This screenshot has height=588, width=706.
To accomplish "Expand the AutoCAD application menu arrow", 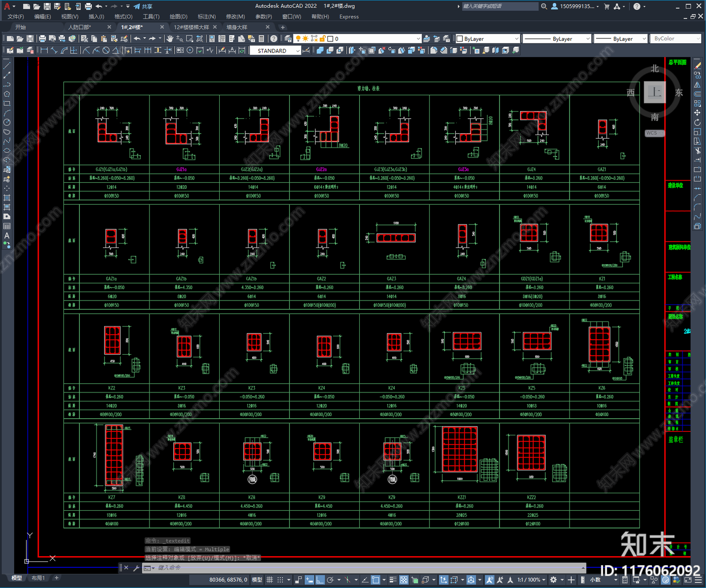I will pos(14,6).
